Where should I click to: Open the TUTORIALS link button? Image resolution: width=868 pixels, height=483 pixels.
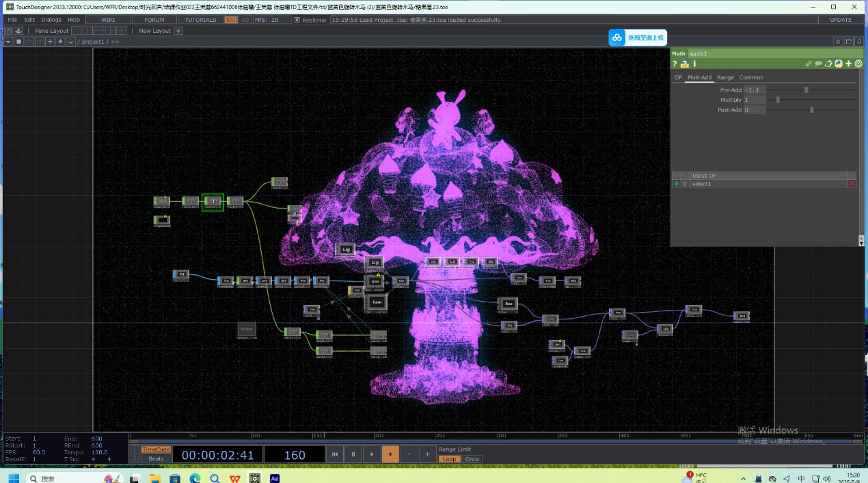200,20
